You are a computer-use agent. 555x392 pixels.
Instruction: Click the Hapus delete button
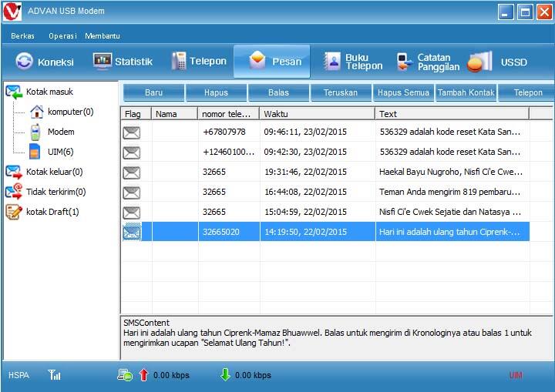pos(216,92)
